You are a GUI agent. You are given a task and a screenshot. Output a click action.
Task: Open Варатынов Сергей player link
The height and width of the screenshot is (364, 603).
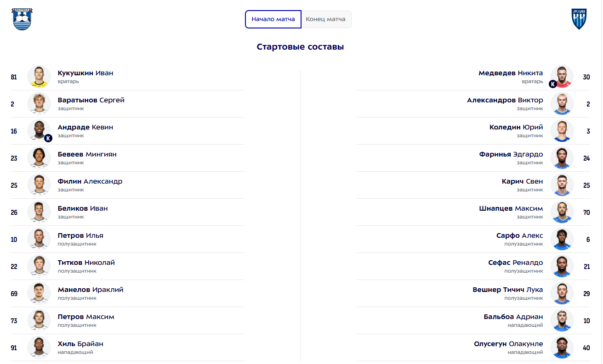click(x=91, y=100)
